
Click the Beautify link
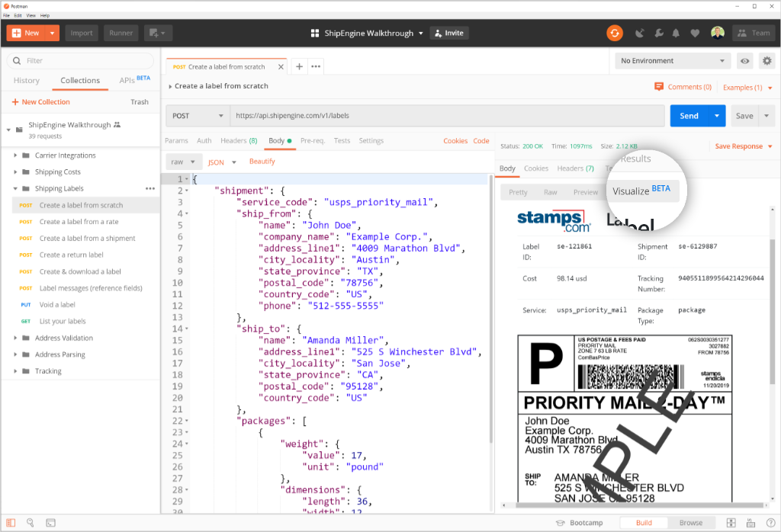point(262,162)
